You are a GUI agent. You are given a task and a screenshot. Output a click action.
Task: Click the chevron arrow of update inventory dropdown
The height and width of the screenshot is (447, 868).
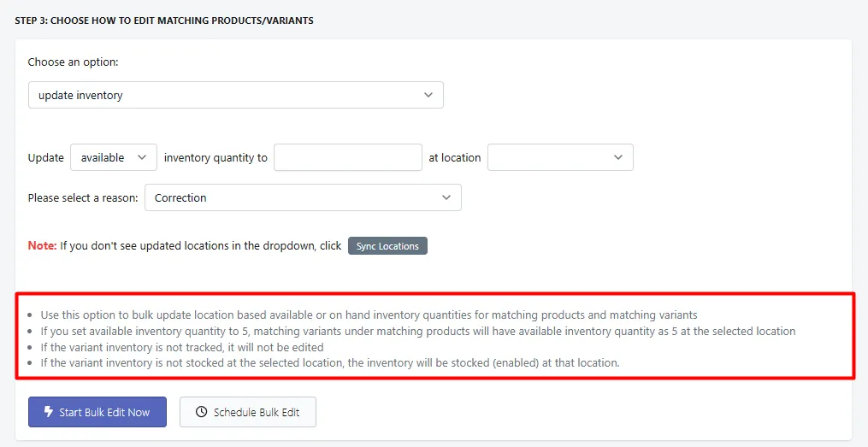coord(428,95)
